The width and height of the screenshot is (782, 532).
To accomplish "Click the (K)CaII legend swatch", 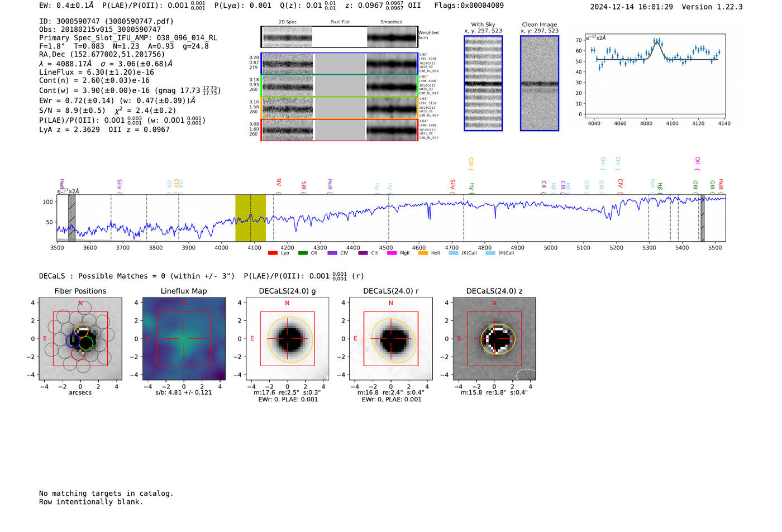I will [454, 253].
